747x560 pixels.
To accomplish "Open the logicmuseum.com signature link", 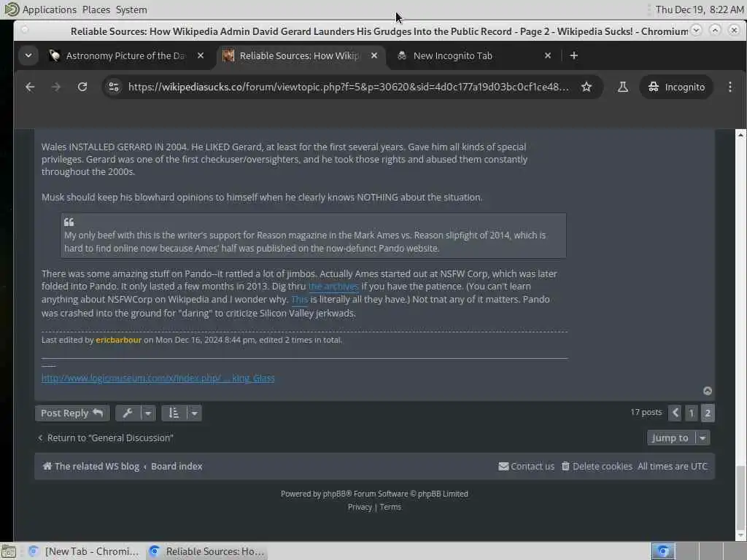I will [158, 378].
